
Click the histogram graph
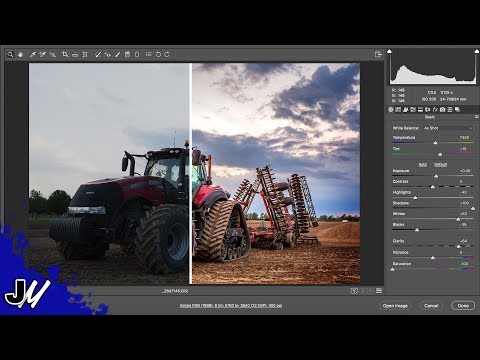[x=433, y=67]
